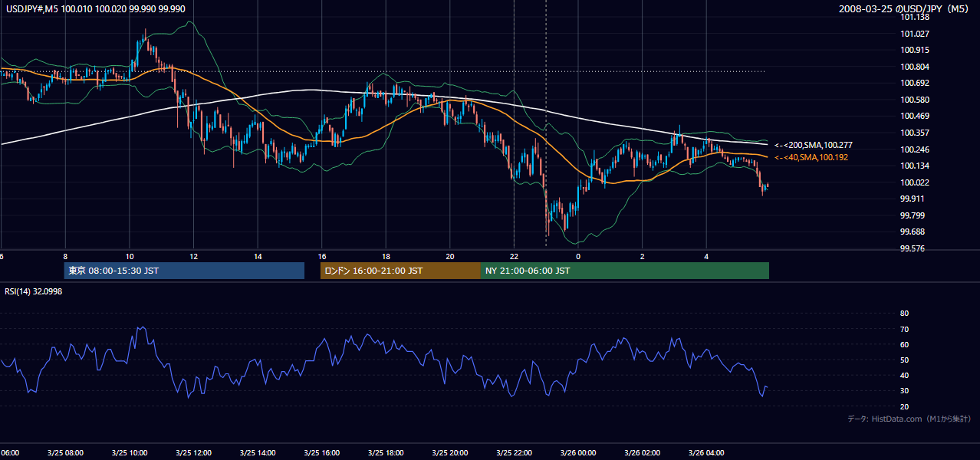Screen dimensions: 980x460
Task: Select the Tokyo 08:00-15:30 JST session bar
Action: (x=184, y=271)
